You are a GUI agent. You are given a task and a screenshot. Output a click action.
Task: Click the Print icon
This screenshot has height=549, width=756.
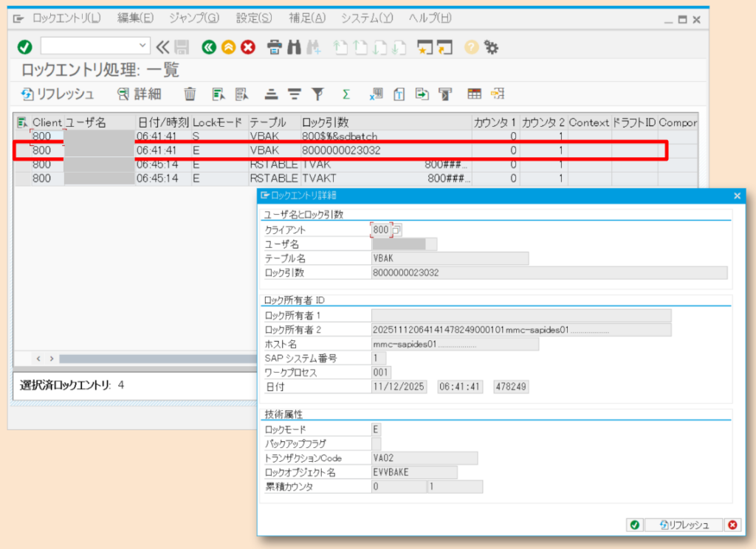[275, 46]
